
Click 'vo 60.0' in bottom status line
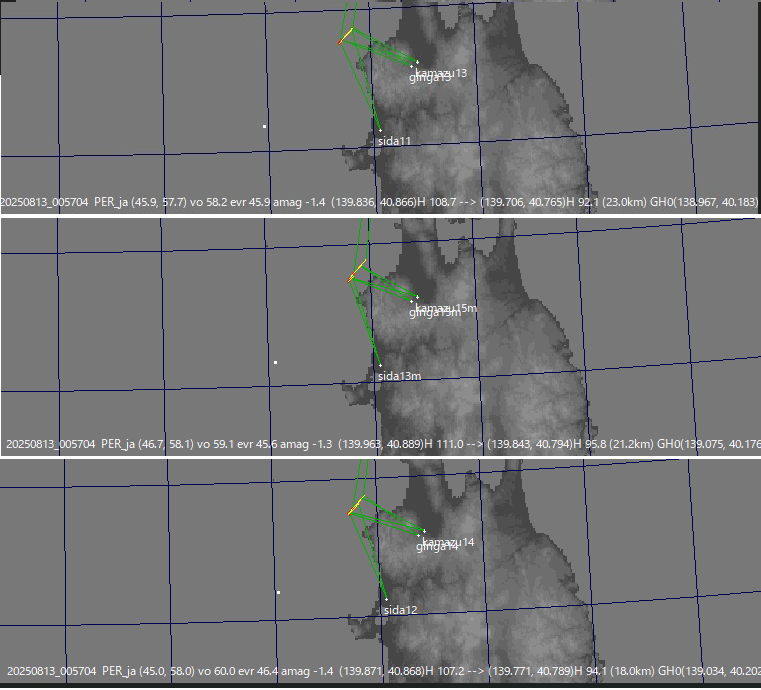(216, 671)
